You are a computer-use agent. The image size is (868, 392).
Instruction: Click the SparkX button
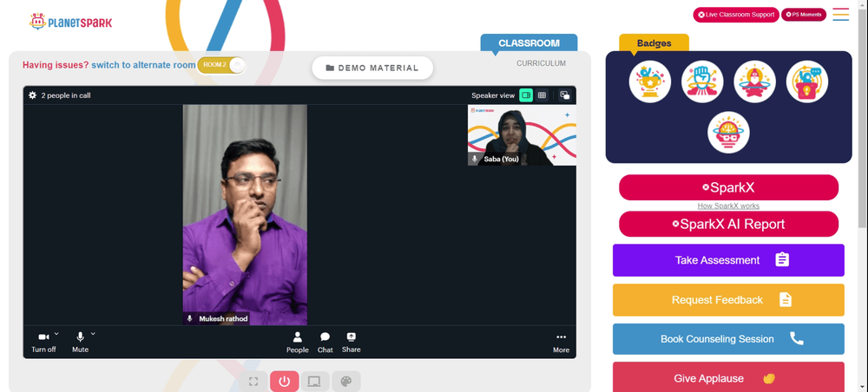[x=728, y=187]
